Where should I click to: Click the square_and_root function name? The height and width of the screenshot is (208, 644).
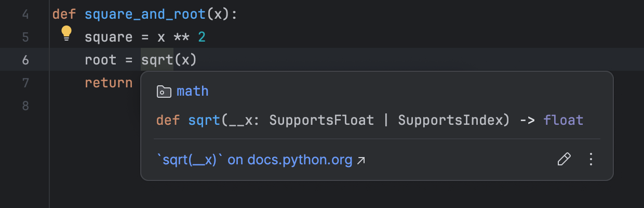pyautogui.click(x=145, y=14)
